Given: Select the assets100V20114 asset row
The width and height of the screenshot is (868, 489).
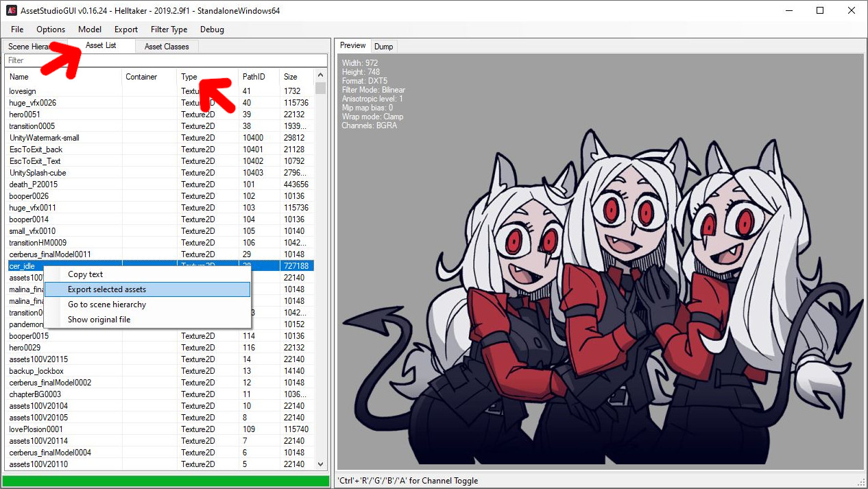Looking at the screenshot, I should click(160, 441).
